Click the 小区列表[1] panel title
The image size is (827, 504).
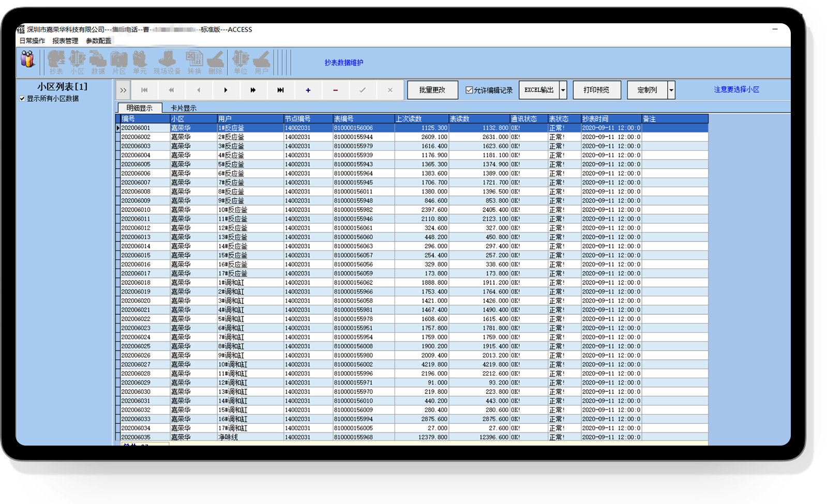pyautogui.click(x=63, y=87)
